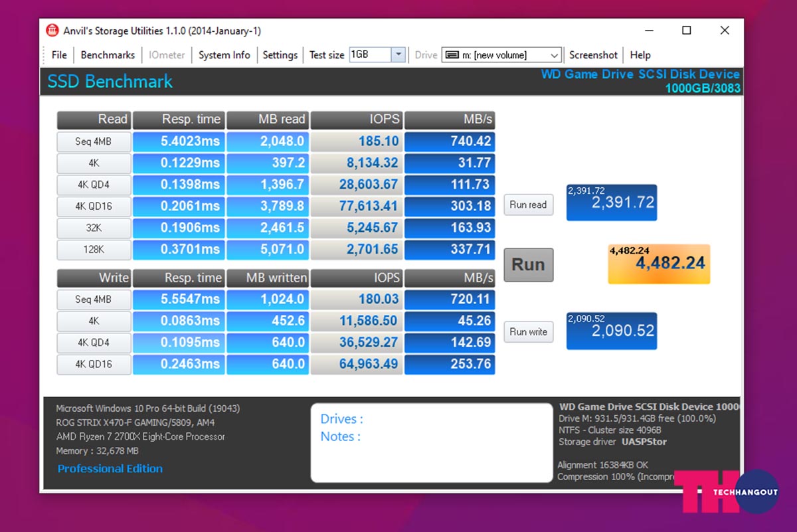The width and height of the screenshot is (797, 532).
Task: Click the read 4K test button
Action: pyautogui.click(x=94, y=163)
